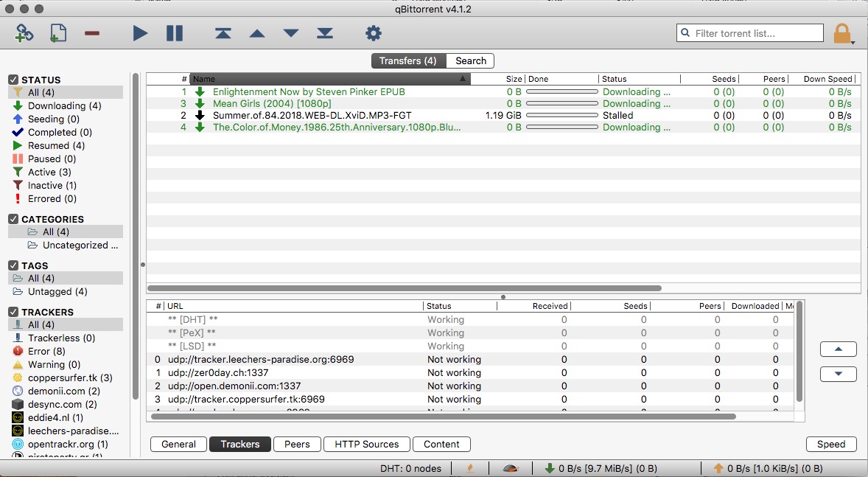Select The.Color.of.Money.1986 torrent row
Screen dimensions: 868x477
point(503,128)
